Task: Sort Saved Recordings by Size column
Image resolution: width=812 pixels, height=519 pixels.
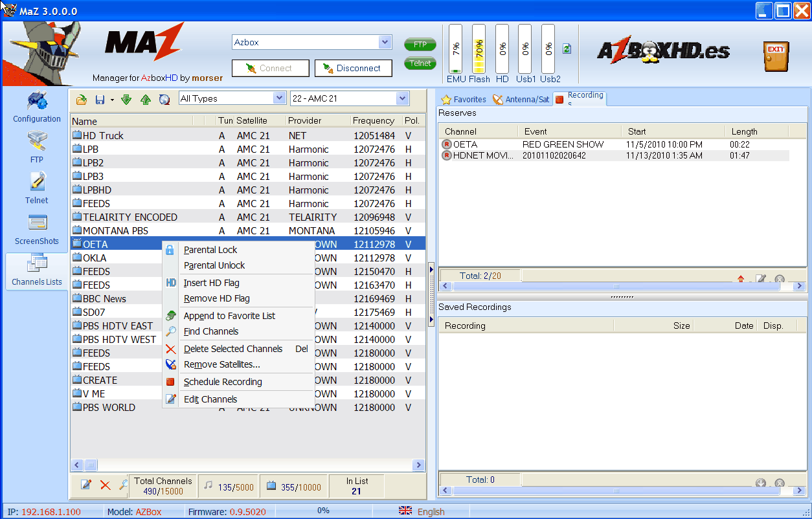Action: 653,326
